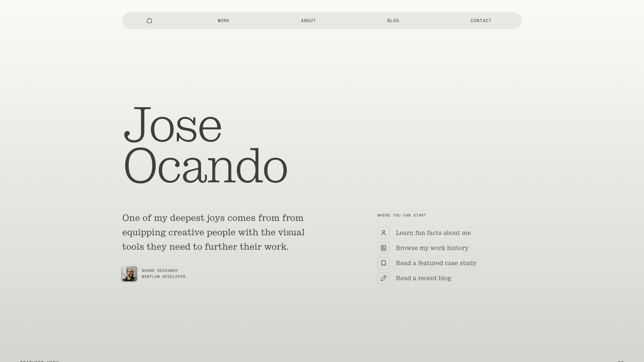Image resolution: width=644 pixels, height=362 pixels.
Task: Select CONTACT in the top navigation
Action: 481,21
